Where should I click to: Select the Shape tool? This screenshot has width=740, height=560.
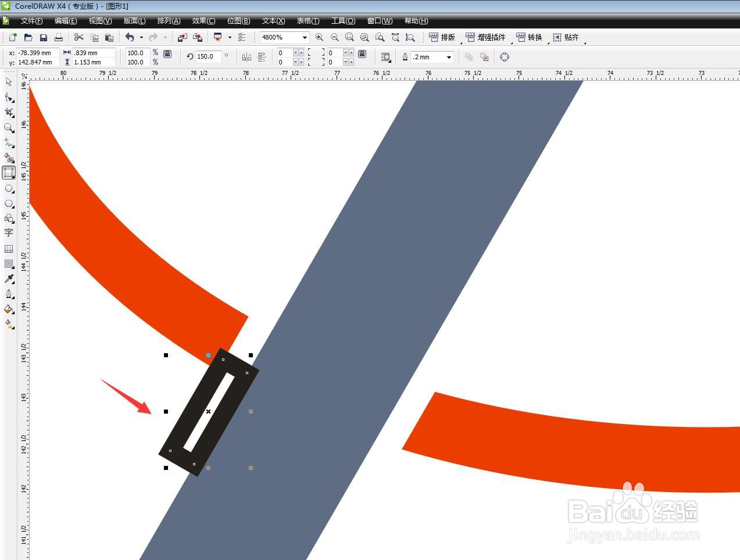(x=9, y=97)
